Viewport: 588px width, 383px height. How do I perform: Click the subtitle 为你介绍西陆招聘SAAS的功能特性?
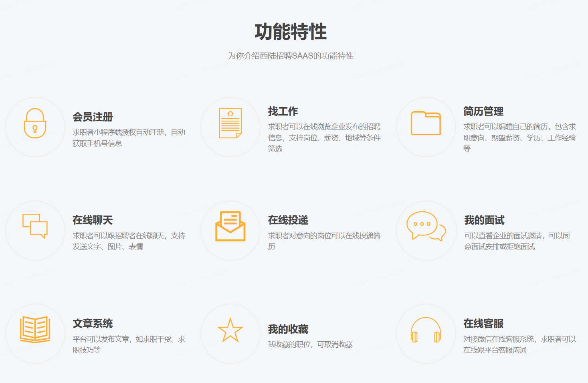pyautogui.click(x=291, y=56)
